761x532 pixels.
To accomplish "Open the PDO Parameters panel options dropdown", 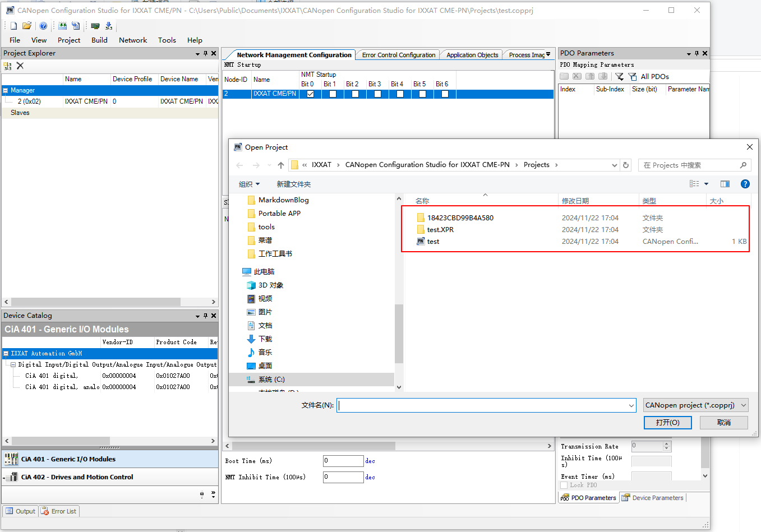I will 689,54.
